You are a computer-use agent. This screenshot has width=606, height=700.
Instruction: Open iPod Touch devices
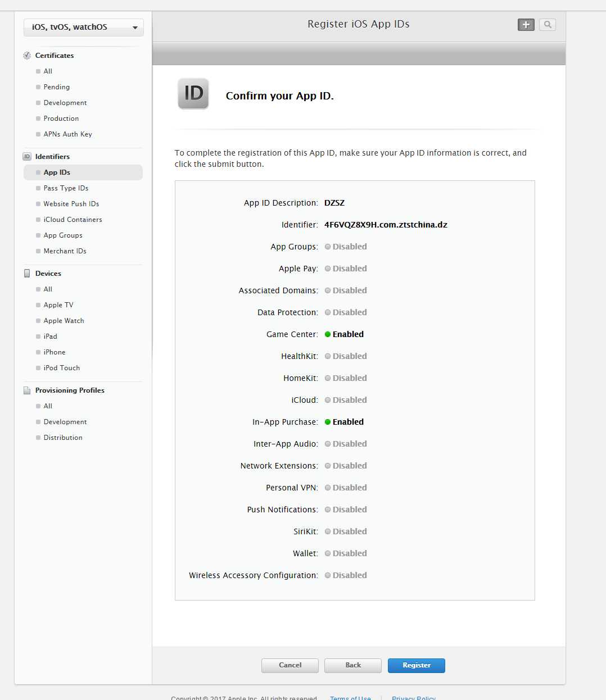tap(62, 368)
